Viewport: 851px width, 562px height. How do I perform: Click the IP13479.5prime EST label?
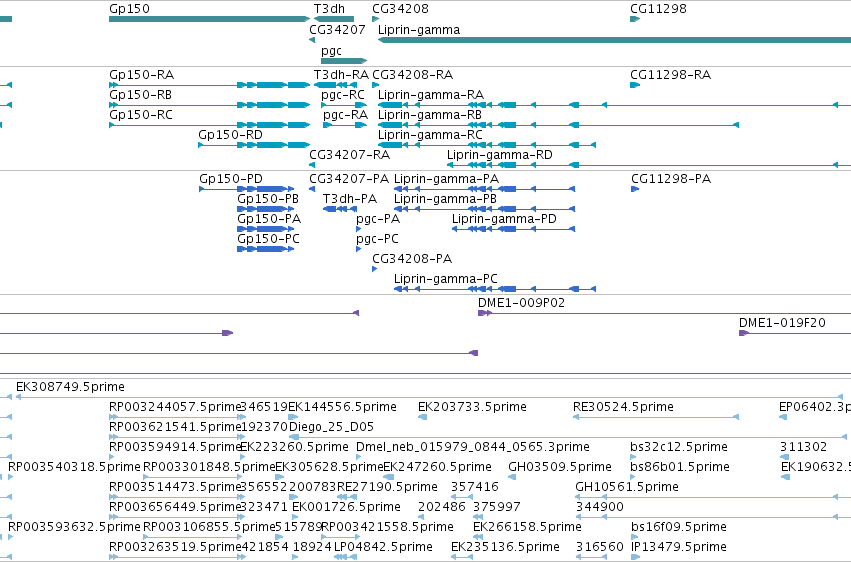(679, 547)
